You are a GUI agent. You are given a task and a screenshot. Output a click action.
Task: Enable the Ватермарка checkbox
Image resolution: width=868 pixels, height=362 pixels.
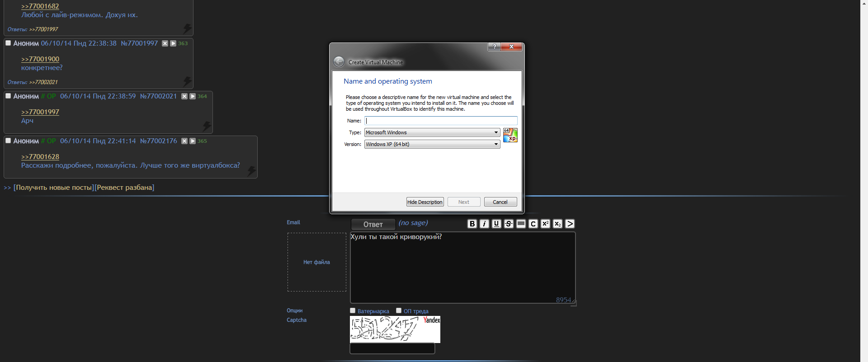coord(353,310)
